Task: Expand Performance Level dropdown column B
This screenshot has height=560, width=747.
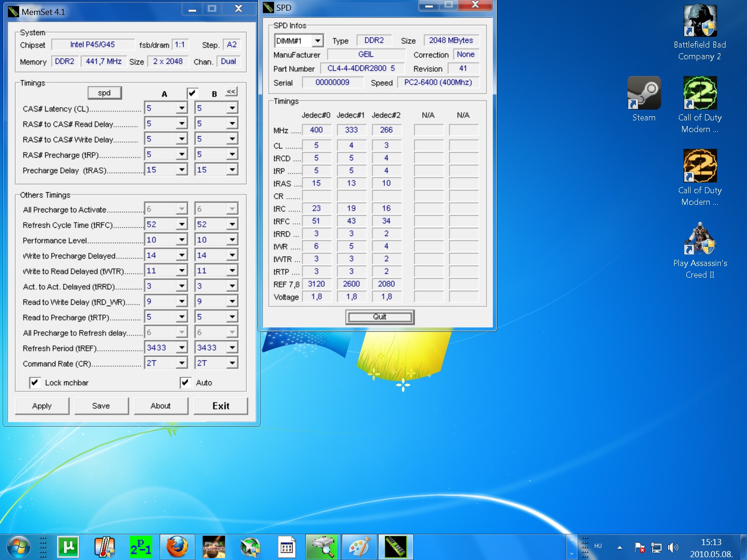Action: tap(232, 240)
